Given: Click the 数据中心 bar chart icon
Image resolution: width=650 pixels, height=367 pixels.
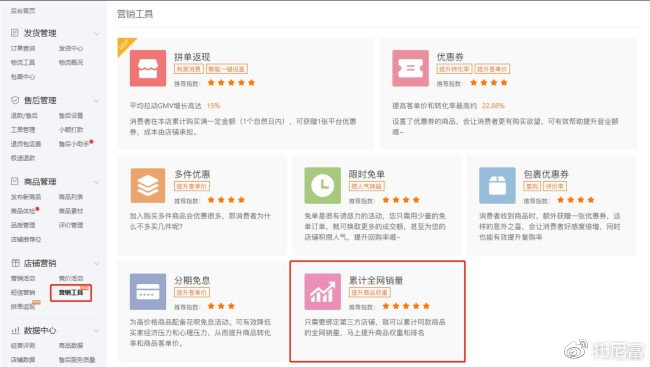Looking at the screenshot, I should (15, 331).
